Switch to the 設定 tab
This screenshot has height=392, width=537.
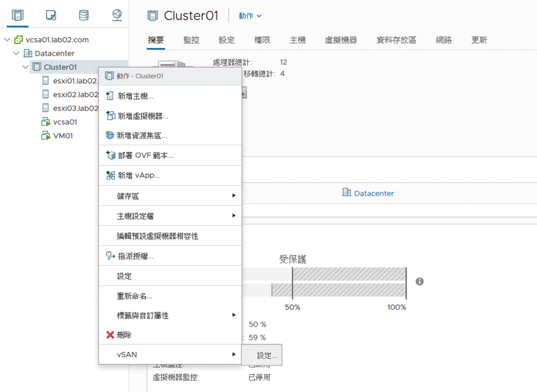tap(227, 40)
